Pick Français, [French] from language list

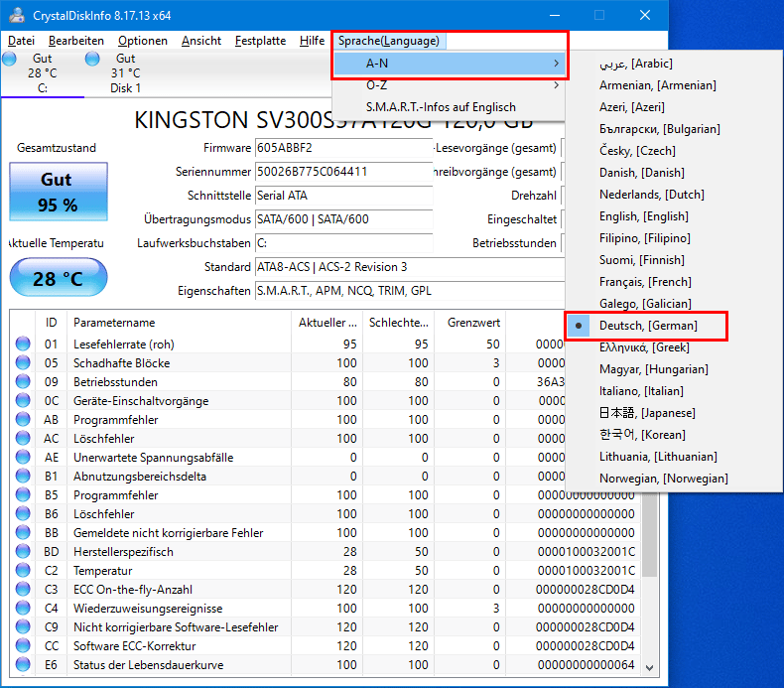pos(674,282)
